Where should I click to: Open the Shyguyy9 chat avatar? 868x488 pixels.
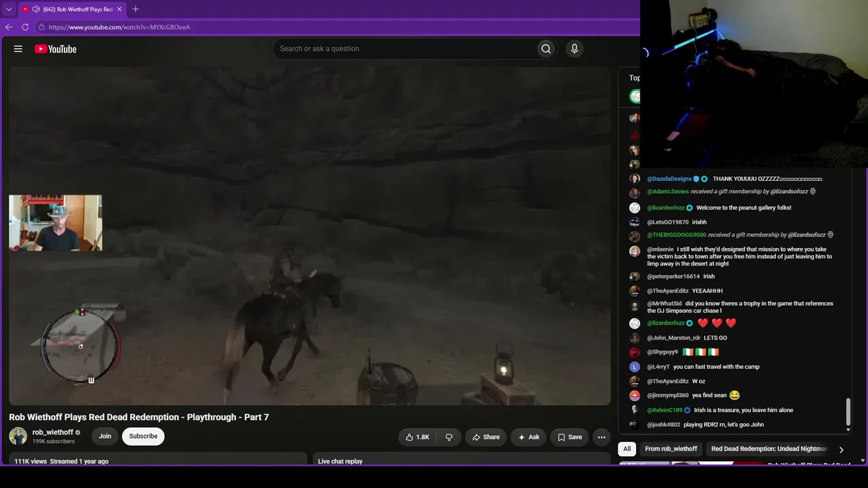635,352
